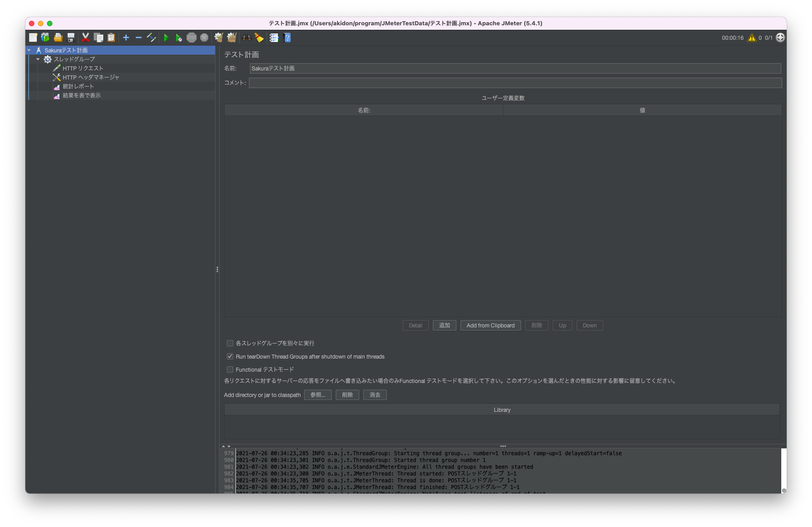Viewport: 812px width, 527px height.
Task: Click the vertical divider handle between panels
Action: click(x=217, y=270)
